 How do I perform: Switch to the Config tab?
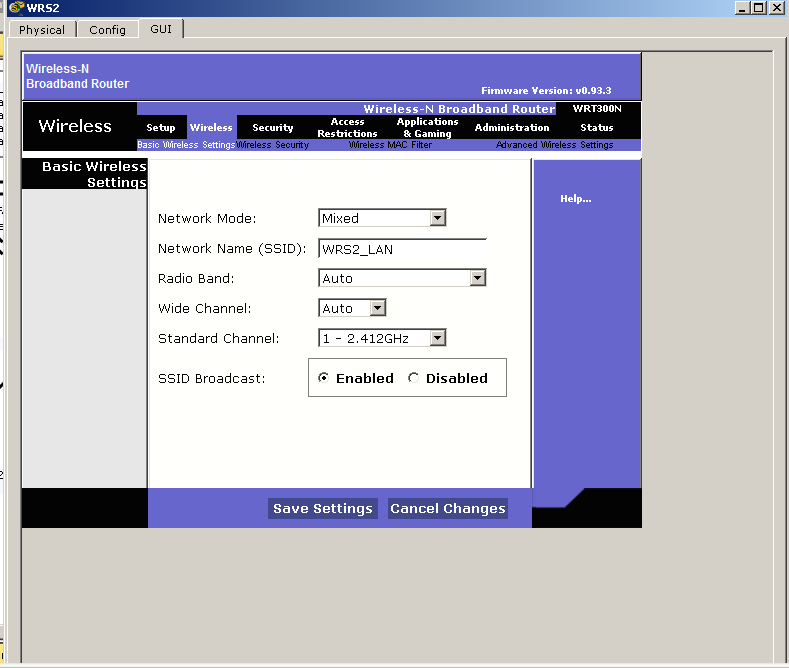point(107,30)
